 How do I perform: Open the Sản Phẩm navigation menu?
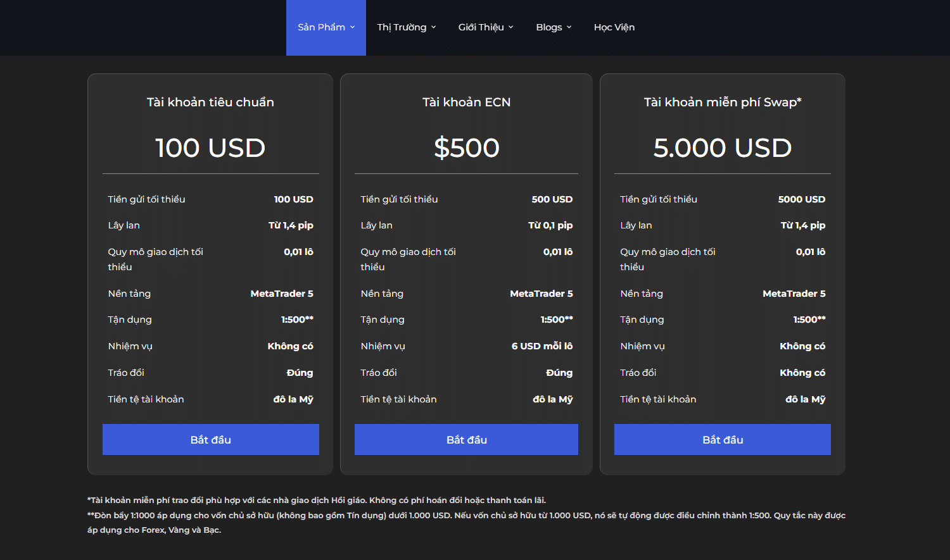pyautogui.click(x=326, y=27)
